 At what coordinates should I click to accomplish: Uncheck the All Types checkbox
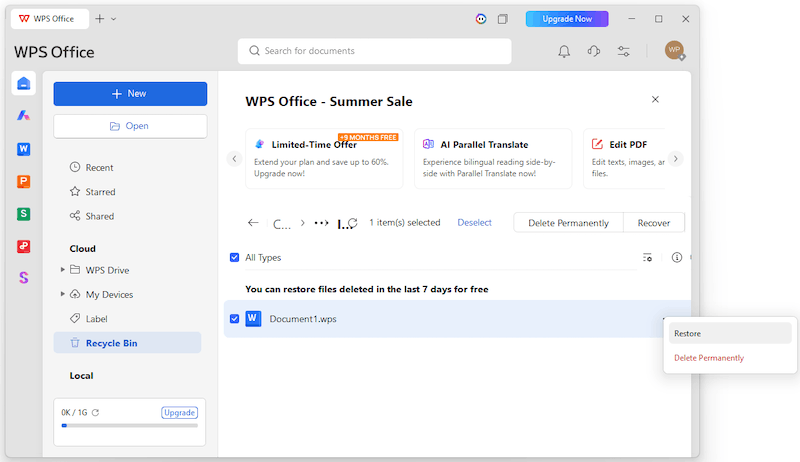click(235, 258)
